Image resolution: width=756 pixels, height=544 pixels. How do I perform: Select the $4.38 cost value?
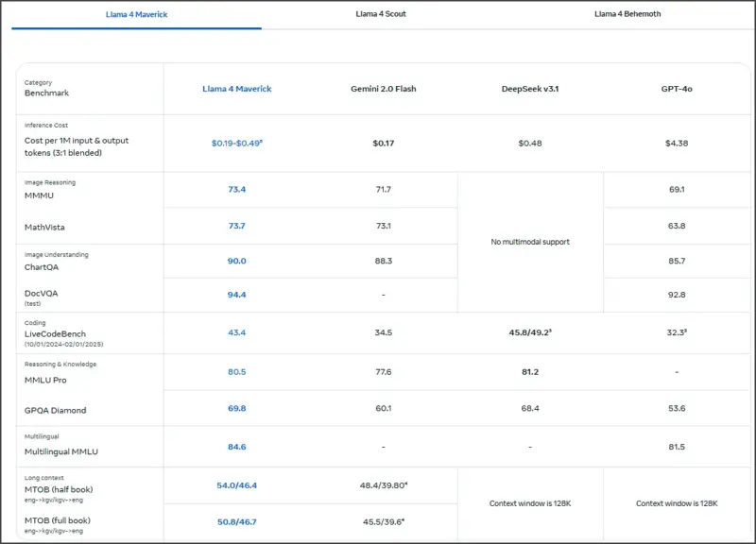[x=677, y=144]
